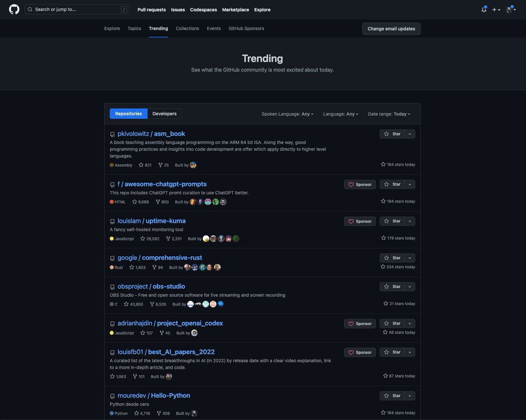Screen dimensions: 526x420
Task: Open forks of awesome-chatgpt-prompts (600)
Action: (x=162, y=202)
